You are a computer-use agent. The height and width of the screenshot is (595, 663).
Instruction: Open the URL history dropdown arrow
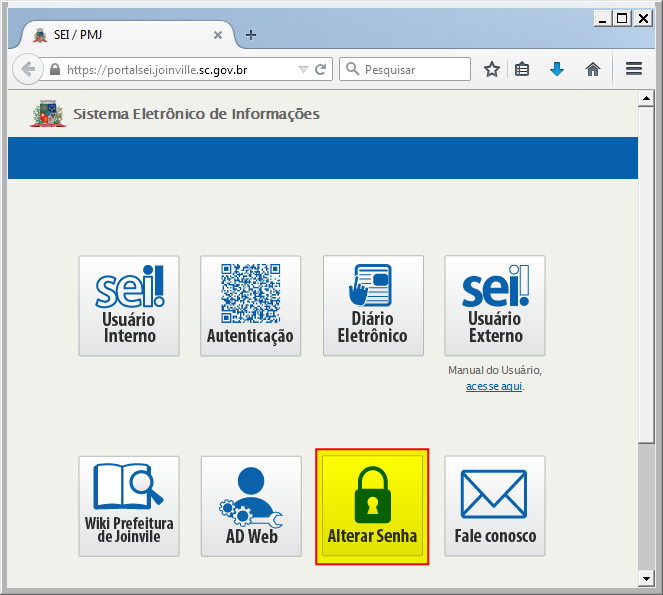(x=303, y=69)
